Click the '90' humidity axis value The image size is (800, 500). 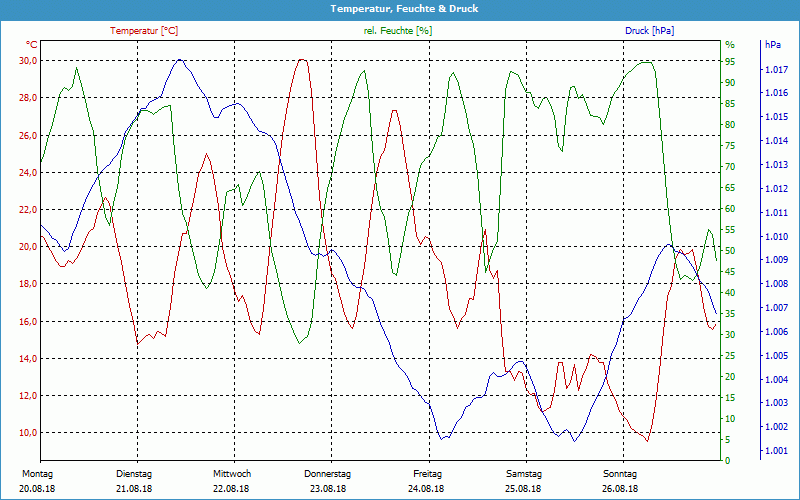[730, 83]
